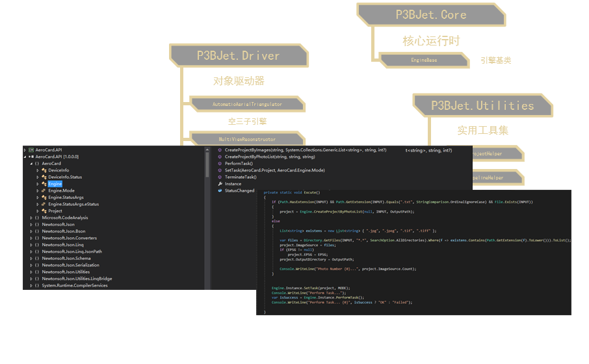Image resolution: width=589 pixels, height=364 pixels.
Task: Expand the Newtonsoft.Json.Utilities.LinqBridge namespace
Action: (31, 279)
